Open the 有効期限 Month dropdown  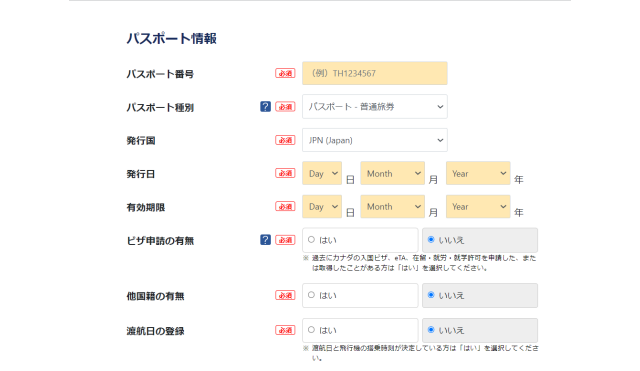(393, 207)
